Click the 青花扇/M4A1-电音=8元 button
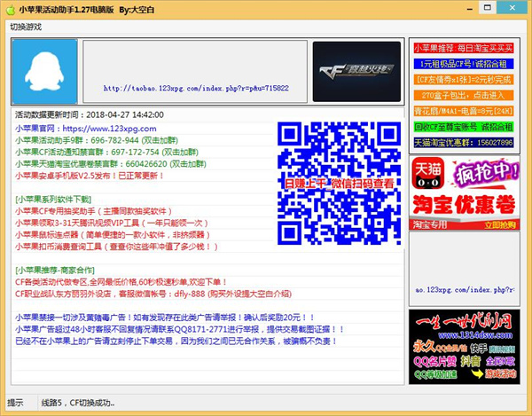 pyautogui.click(x=464, y=111)
